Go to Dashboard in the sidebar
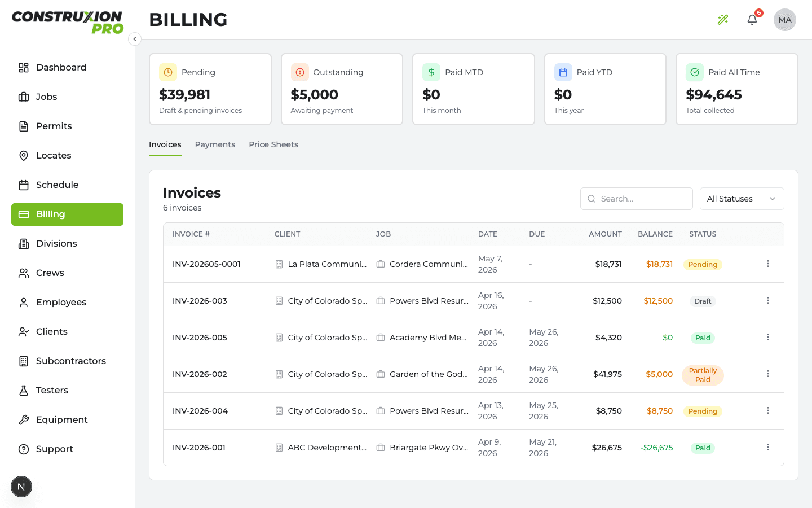 pyautogui.click(x=67, y=68)
